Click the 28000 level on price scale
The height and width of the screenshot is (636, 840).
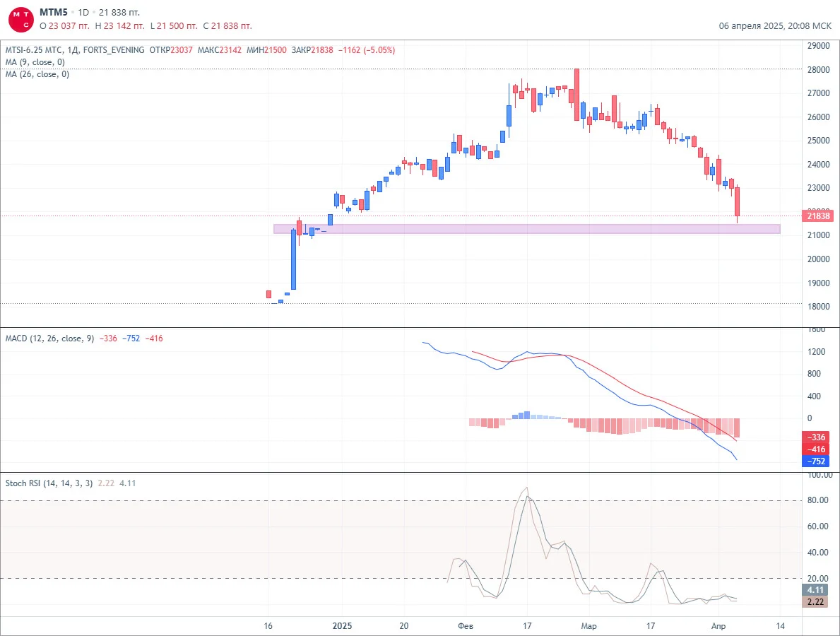(x=819, y=69)
